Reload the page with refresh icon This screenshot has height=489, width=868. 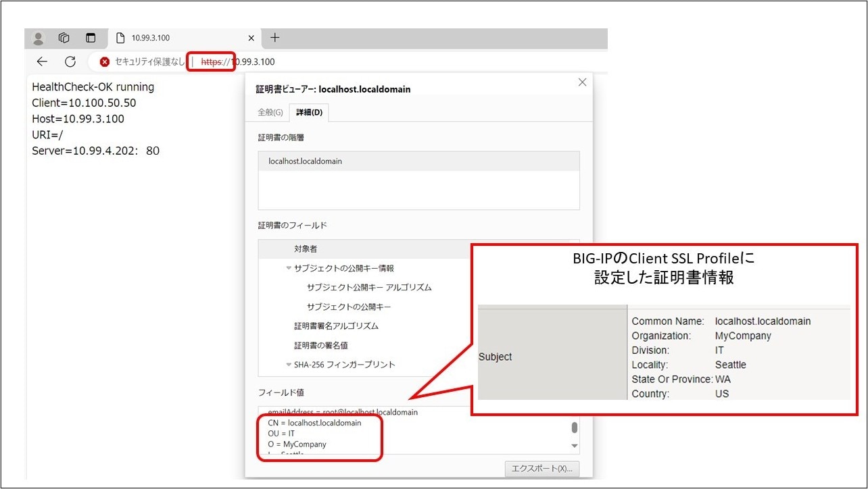(x=70, y=61)
